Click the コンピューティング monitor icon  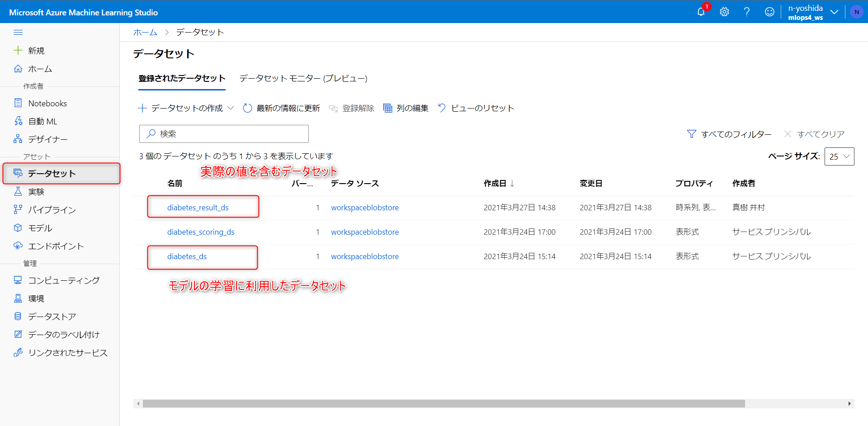(x=18, y=280)
